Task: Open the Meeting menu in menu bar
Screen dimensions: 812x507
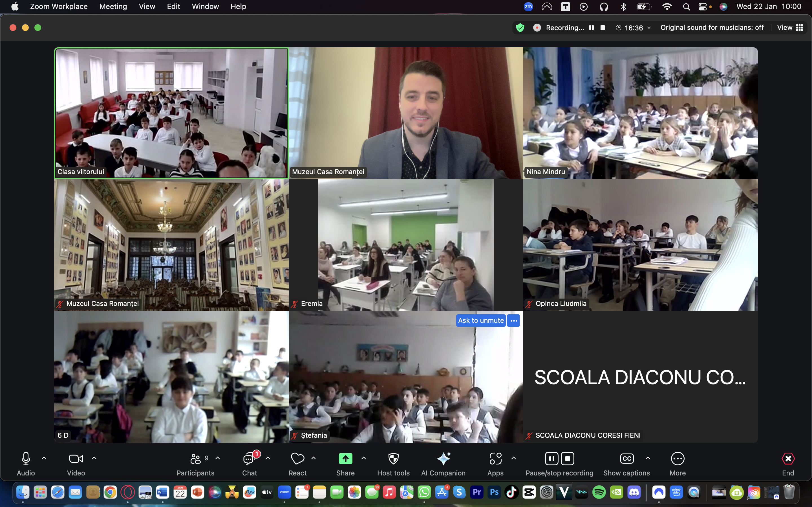Action: coord(113,6)
